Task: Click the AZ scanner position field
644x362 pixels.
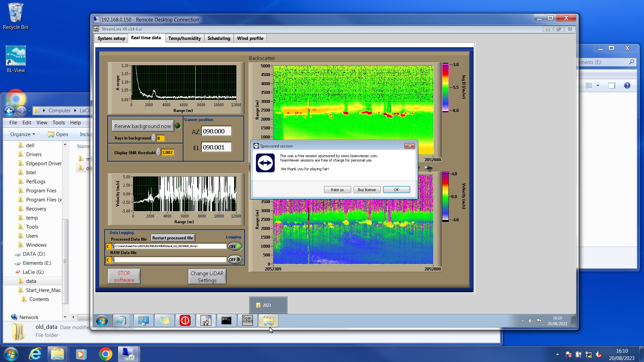Action: coord(216,131)
